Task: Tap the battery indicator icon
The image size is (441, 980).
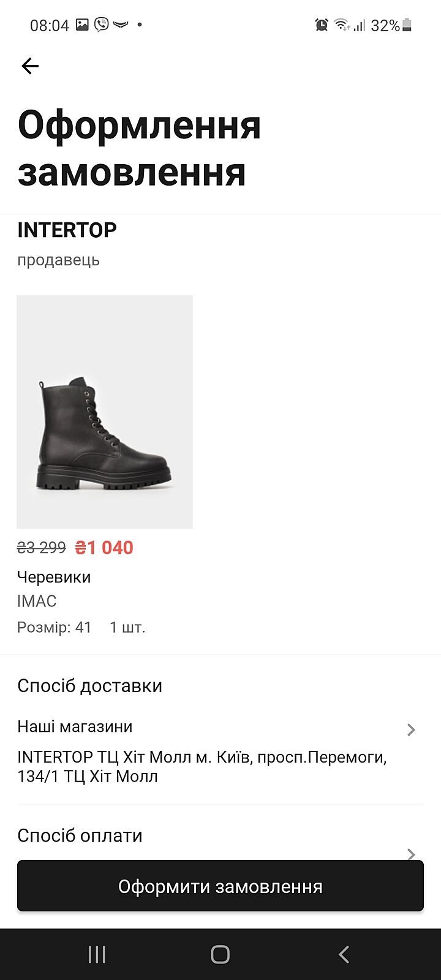Action: [x=407, y=25]
